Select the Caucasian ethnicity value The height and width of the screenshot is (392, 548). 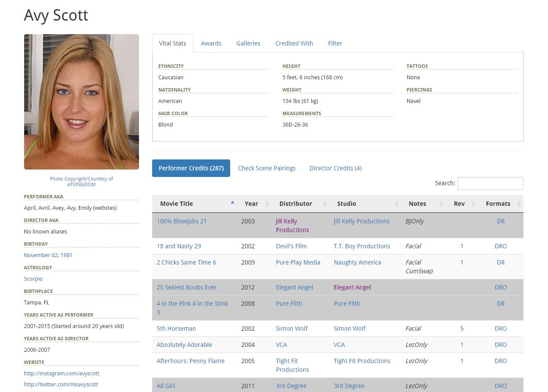[171, 77]
